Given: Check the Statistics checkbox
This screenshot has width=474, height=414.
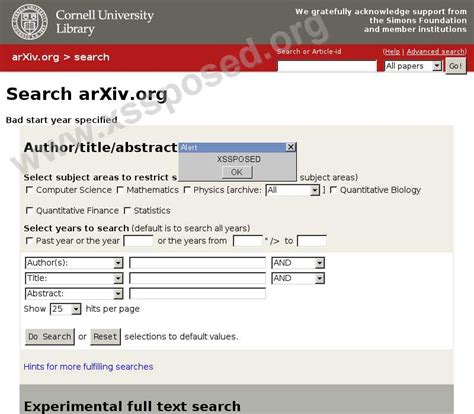Looking at the screenshot, I should tap(127, 211).
